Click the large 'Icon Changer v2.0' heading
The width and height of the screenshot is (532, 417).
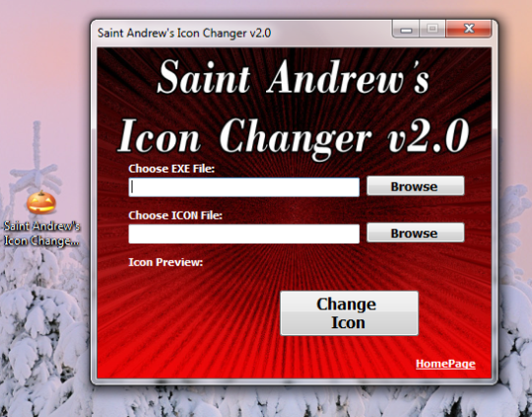294,139
